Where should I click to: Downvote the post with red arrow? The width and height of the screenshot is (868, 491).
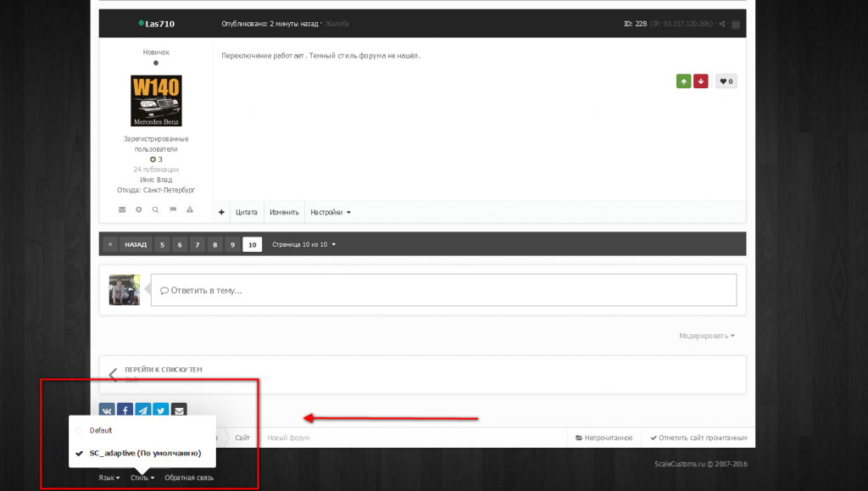[700, 81]
